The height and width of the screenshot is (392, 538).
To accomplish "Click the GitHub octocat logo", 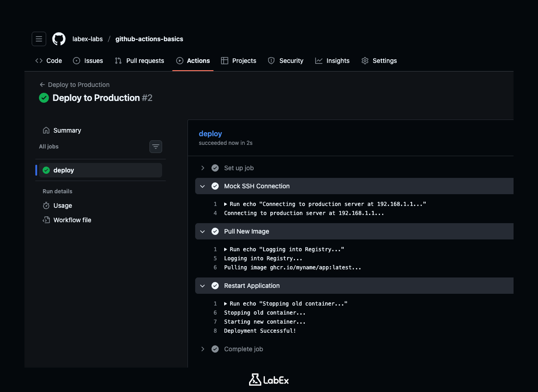I will [x=59, y=39].
